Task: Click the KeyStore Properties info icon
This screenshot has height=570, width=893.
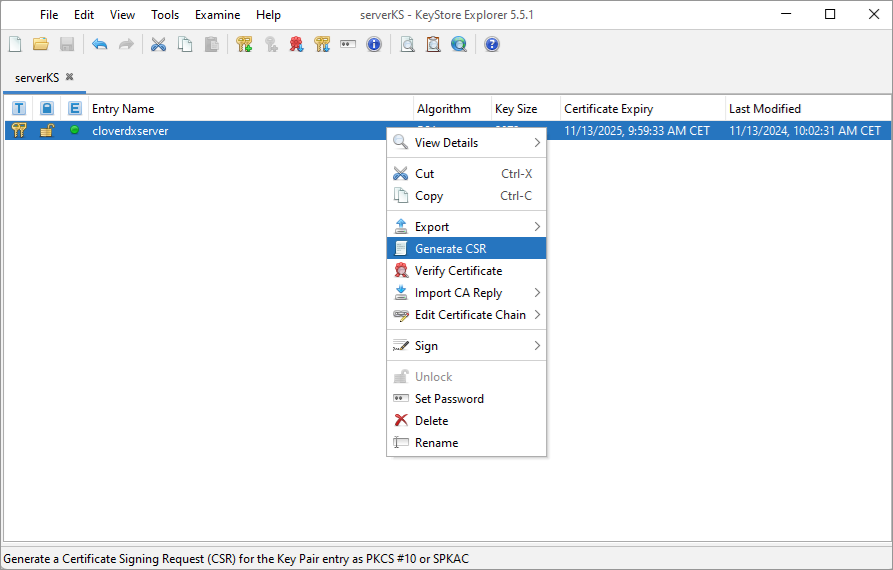Action: [x=374, y=44]
